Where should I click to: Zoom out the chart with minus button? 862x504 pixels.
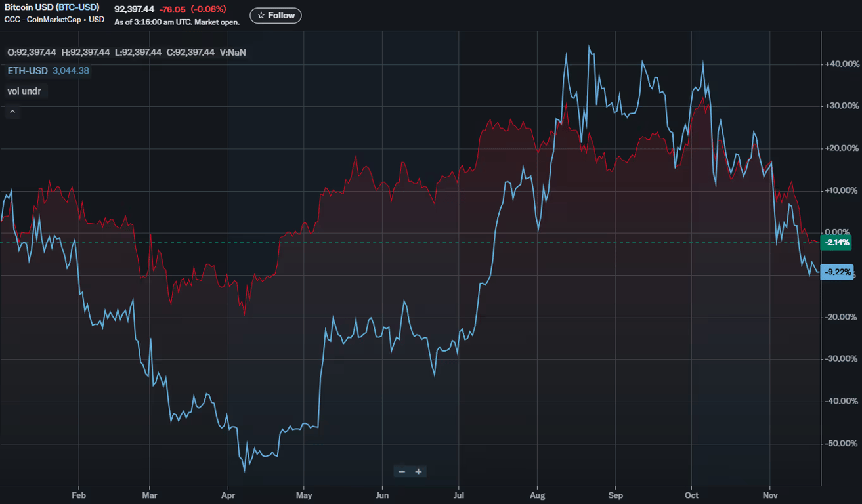(x=402, y=471)
